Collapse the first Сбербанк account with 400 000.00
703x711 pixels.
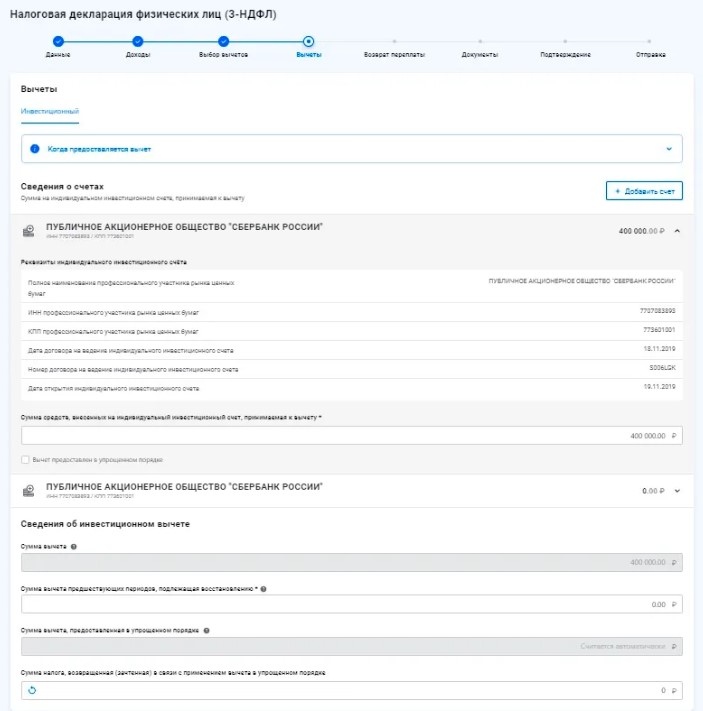(x=677, y=231)
